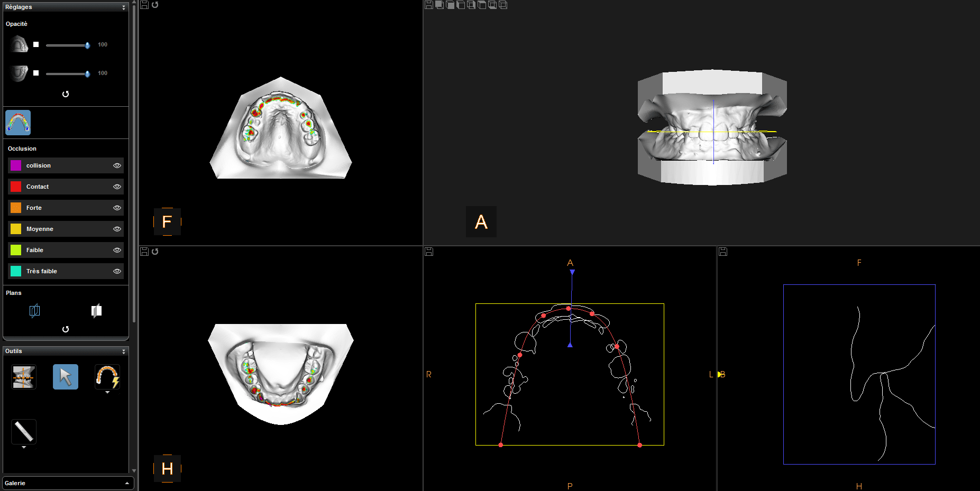Click the lower jaw model icon
Image resolution: width=980 pixels, height=491 pixels.
click(x=19, y=73)
